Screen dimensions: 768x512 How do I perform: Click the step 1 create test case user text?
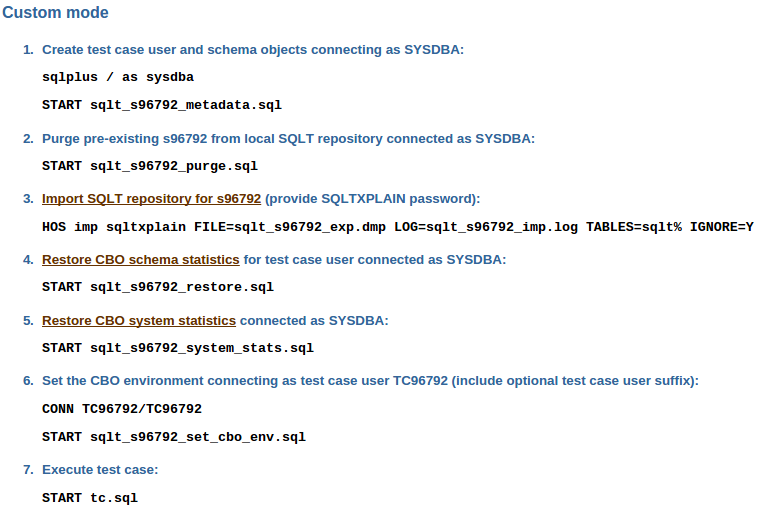pos(253,49)
